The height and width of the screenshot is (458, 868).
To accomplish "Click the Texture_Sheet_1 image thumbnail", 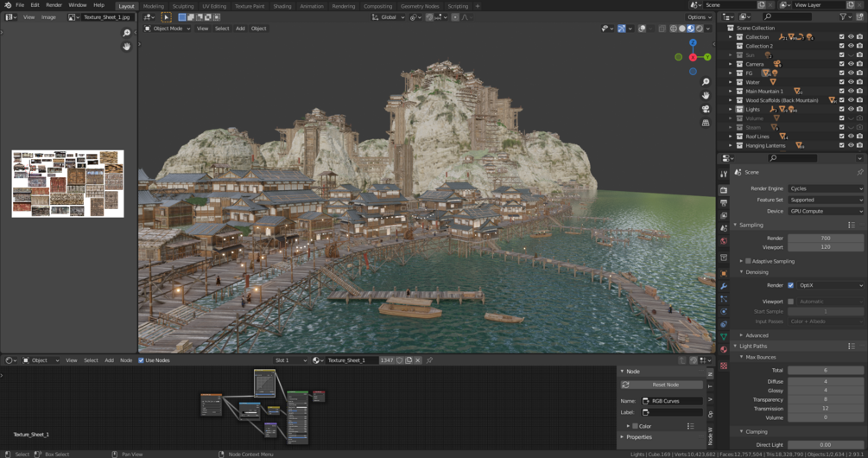I will [67, 184].
